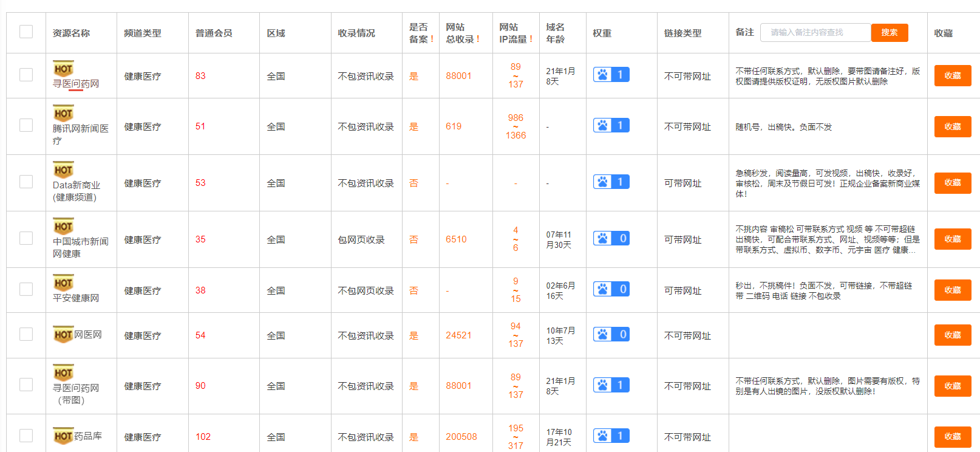
Task: Click HOT badge beside 药品库
Action: (63, 436)
